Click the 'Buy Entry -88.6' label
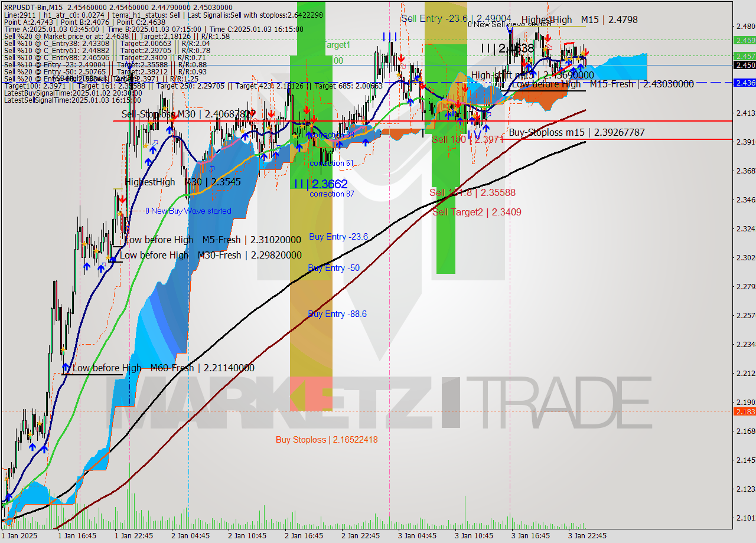This screenshot has width=756, height=543. 337,314
